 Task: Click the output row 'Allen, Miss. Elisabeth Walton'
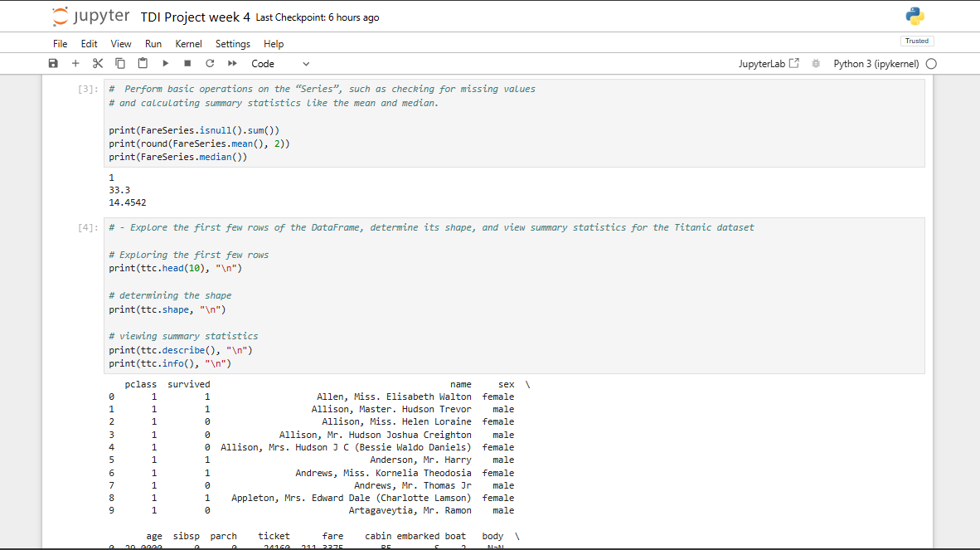[x=394, y=397]
